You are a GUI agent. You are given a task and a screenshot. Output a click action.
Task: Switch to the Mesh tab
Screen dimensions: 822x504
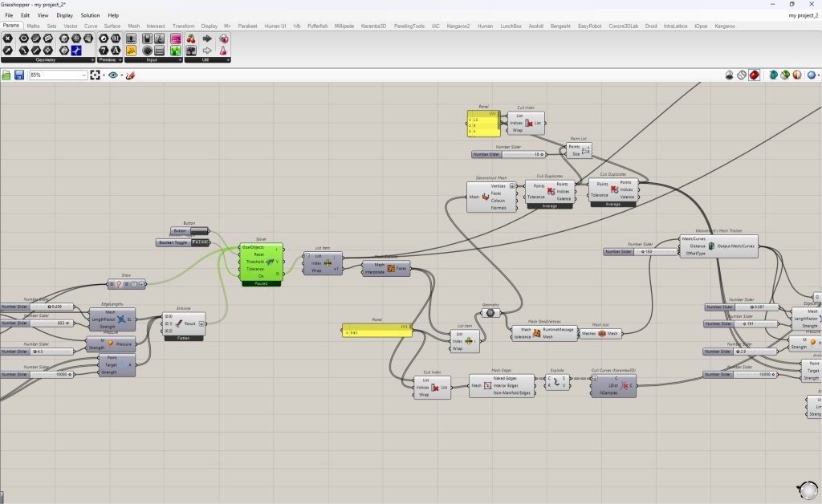point(134,26)
